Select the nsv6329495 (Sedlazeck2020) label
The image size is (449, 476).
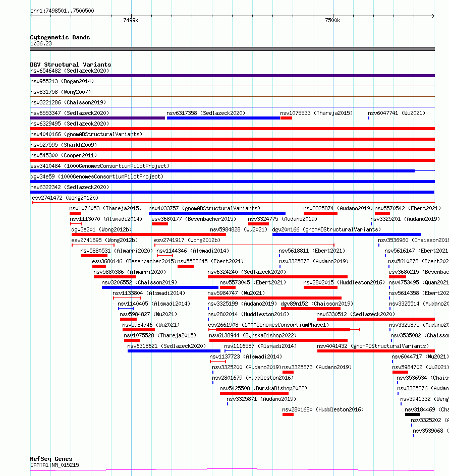(70, 124)
